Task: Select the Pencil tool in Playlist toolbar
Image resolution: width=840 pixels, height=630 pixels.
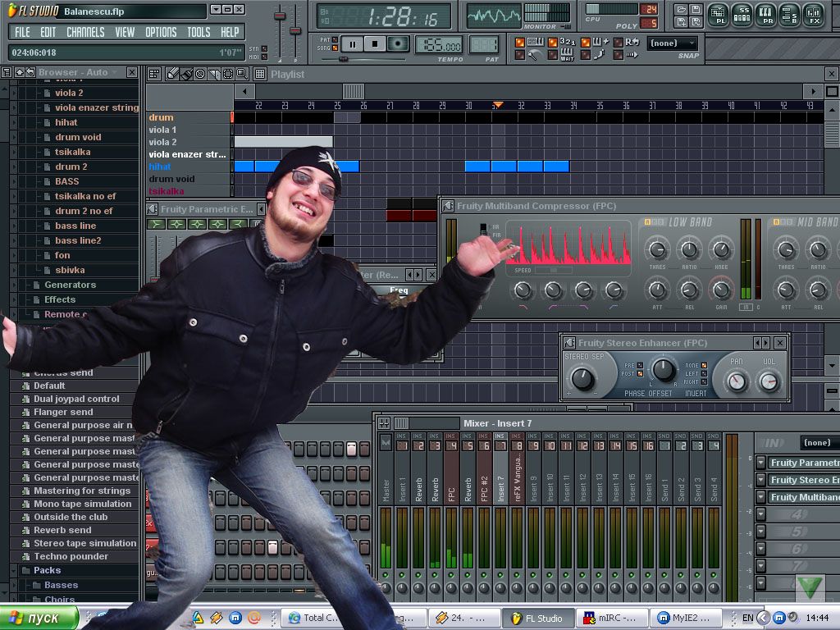Action: (x=172, y=74)
